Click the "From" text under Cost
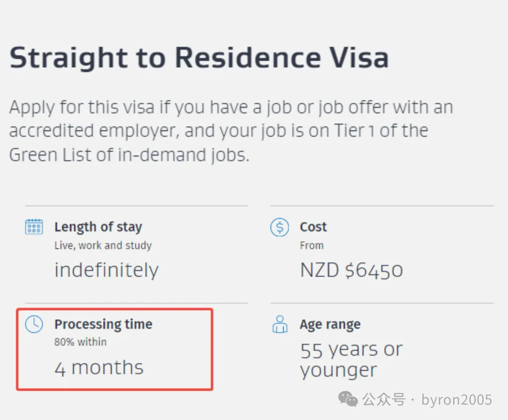The image size is (508, 420). [312, 246]
